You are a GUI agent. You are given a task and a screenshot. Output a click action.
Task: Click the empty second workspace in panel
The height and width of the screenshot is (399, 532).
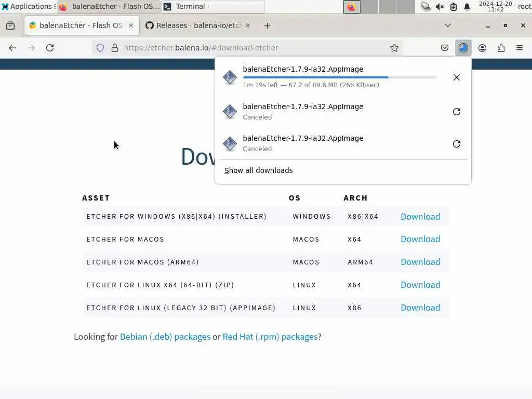coord(370,7)
